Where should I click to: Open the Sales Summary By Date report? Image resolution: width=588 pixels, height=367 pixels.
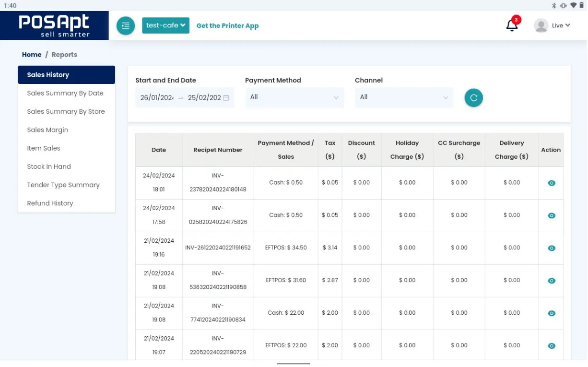click(x=65, y=93)
